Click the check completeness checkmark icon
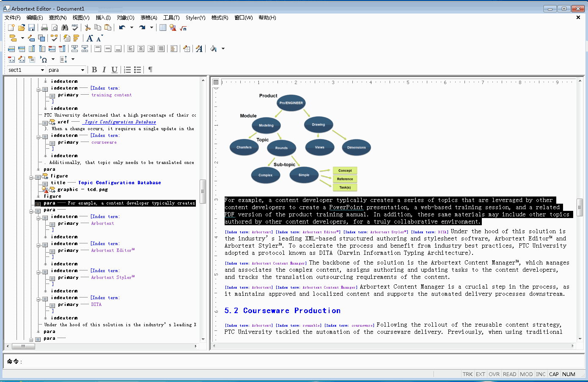The image size is (588, 382). coord(54,38)
